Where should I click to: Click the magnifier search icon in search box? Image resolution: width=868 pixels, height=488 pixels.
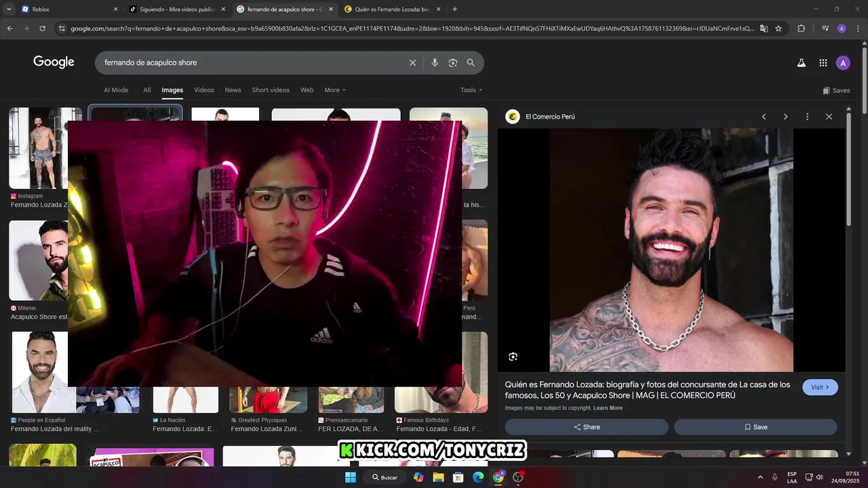[x=471, y=63]
